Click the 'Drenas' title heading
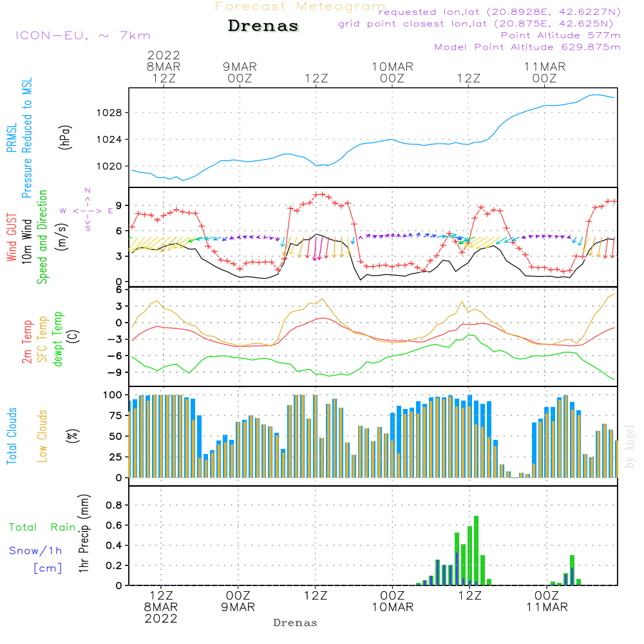644x644 pixels. pyautogui.click(x=263, y=26)
